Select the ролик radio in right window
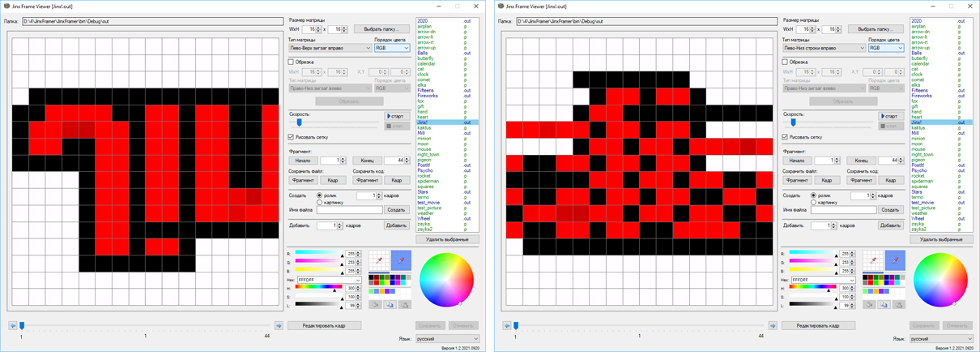 pyautogui.click(x=814, y=195)
